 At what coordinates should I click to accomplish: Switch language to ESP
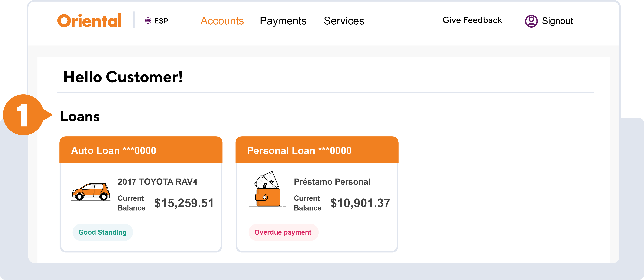click(161, 21)
